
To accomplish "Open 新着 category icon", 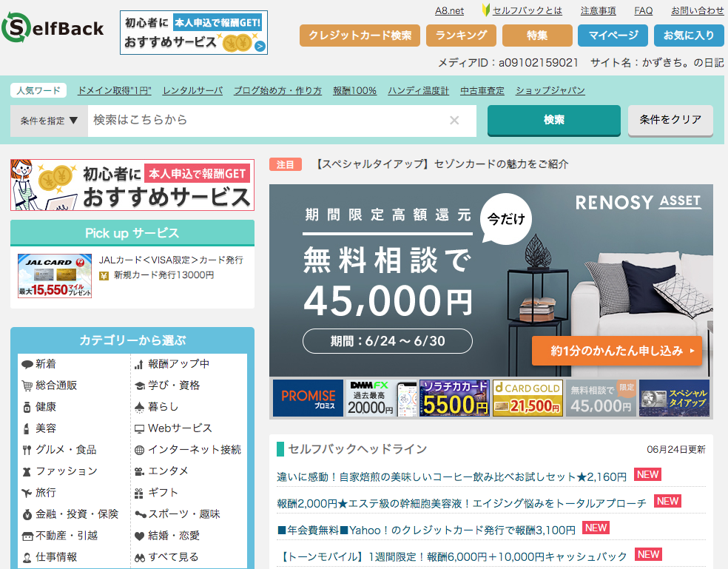I will click(27, 365).
